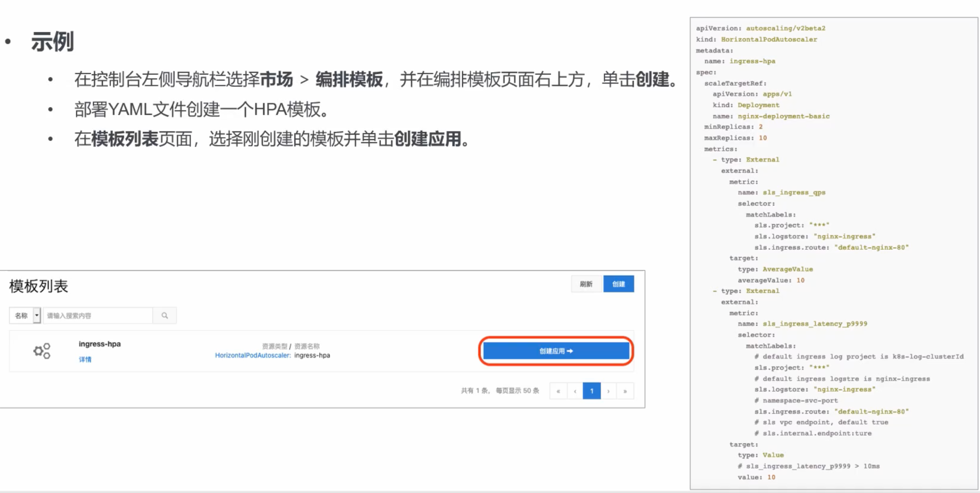Jump to last page with » arrow
This screenshot has height=493, width=980.
[625, 391]
